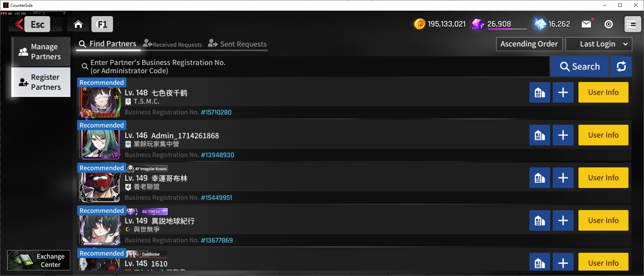Click the 業餘玩家集中營 guild emblem icon

point(128,144)
